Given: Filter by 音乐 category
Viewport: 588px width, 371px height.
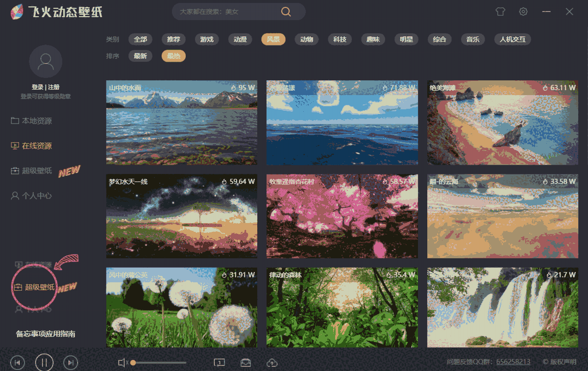Looking at the screenshot, I should [473, 39].
